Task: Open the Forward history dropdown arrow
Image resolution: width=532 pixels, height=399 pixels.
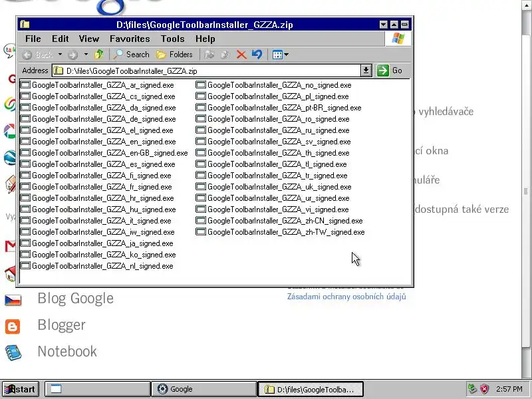Action: (x=86, y=55)
